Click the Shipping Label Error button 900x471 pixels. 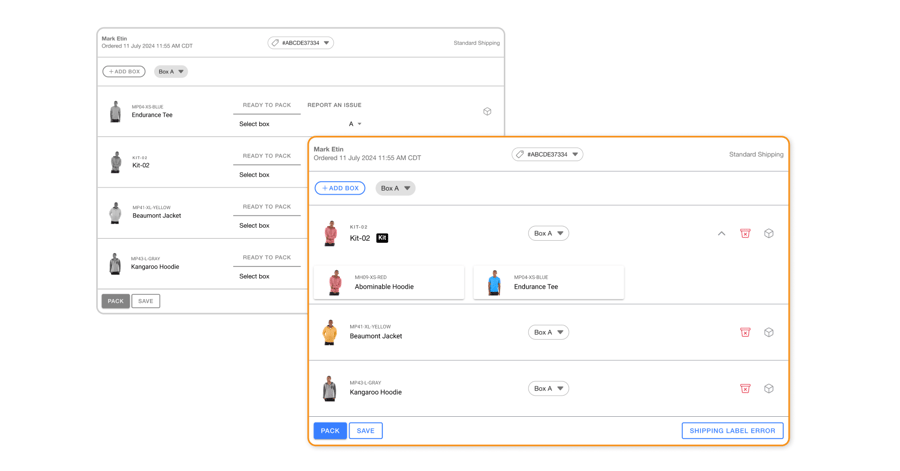point(732,431)
